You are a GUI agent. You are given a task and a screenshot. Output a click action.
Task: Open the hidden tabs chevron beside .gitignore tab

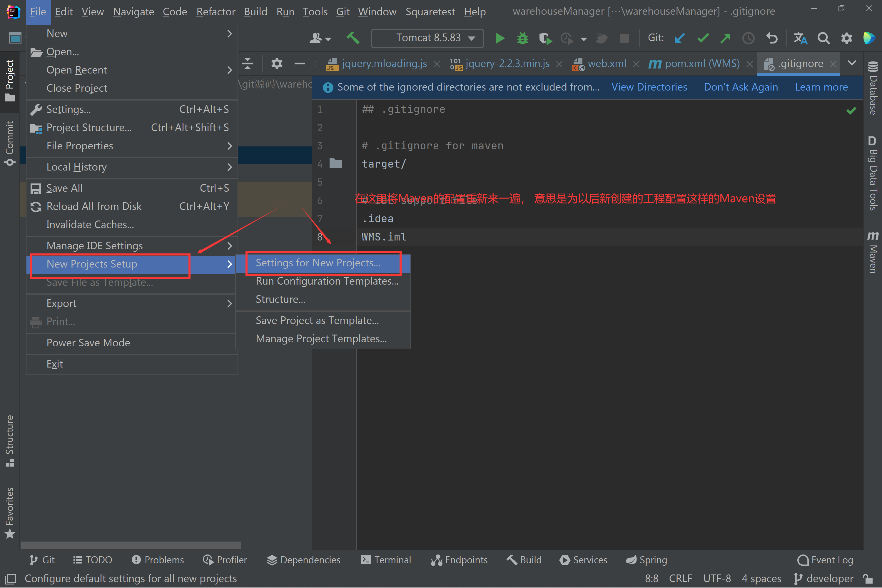click(x=852, y=63)
